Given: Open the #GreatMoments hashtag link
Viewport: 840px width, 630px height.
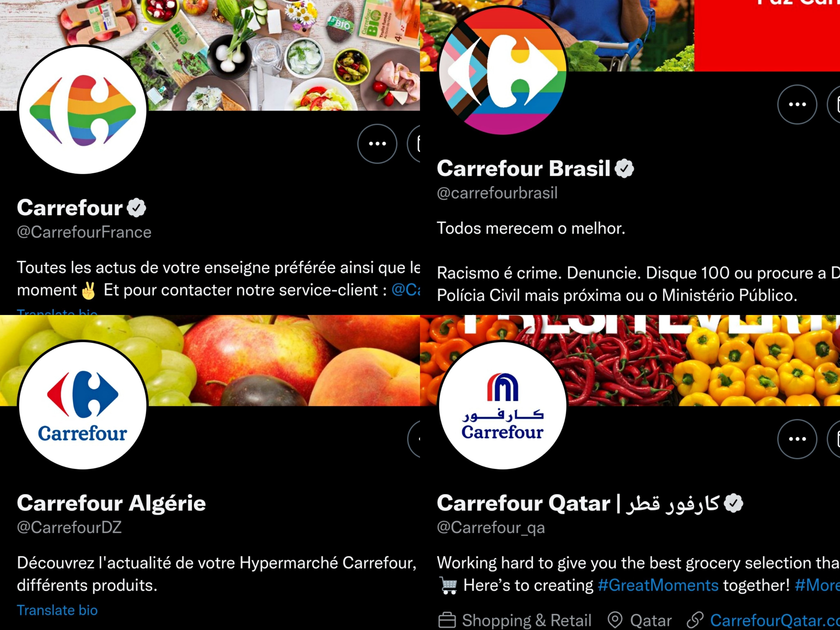Looking at the screenshot, I should pos(658,585).
